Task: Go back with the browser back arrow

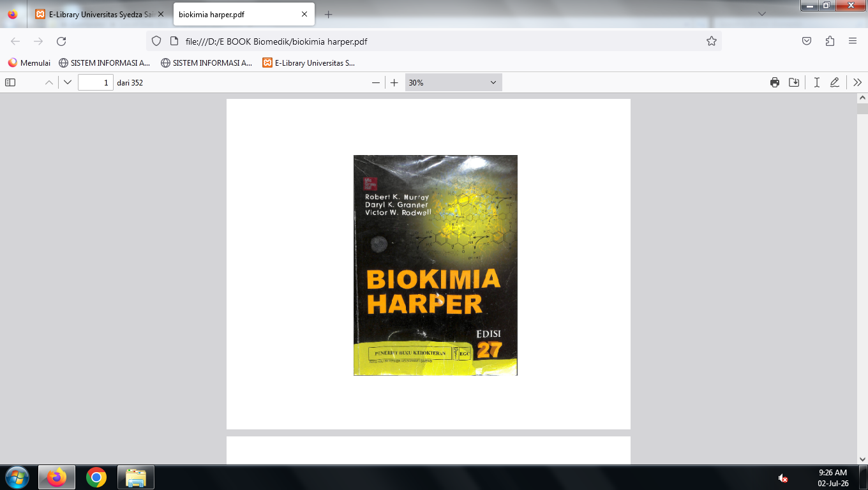Action: click(15, 41)
